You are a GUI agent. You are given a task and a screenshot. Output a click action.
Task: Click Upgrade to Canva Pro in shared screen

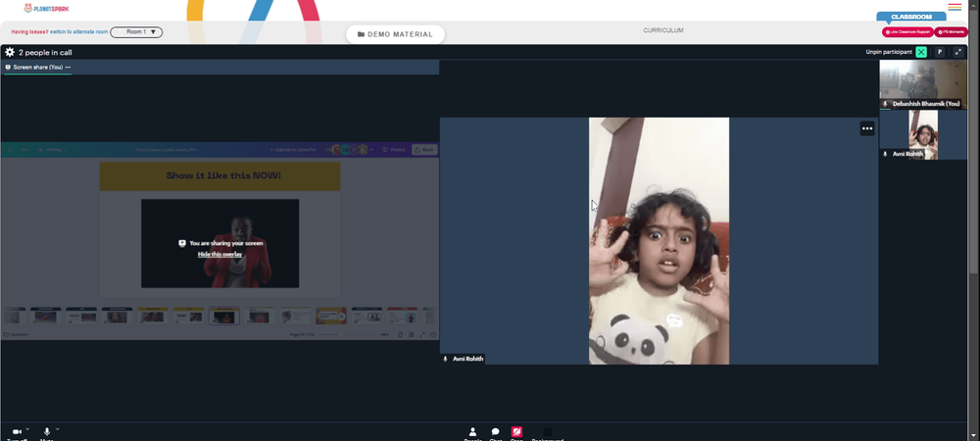(x=292, y=150)
